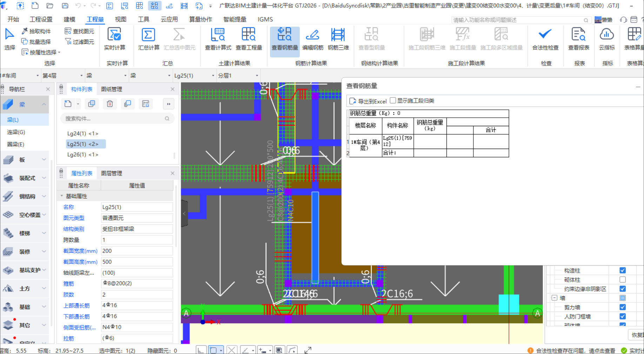Viewport: 644px width, 354px height.
Task: Check the 砌体柱 display checkbox
Action: coord(623,280)
